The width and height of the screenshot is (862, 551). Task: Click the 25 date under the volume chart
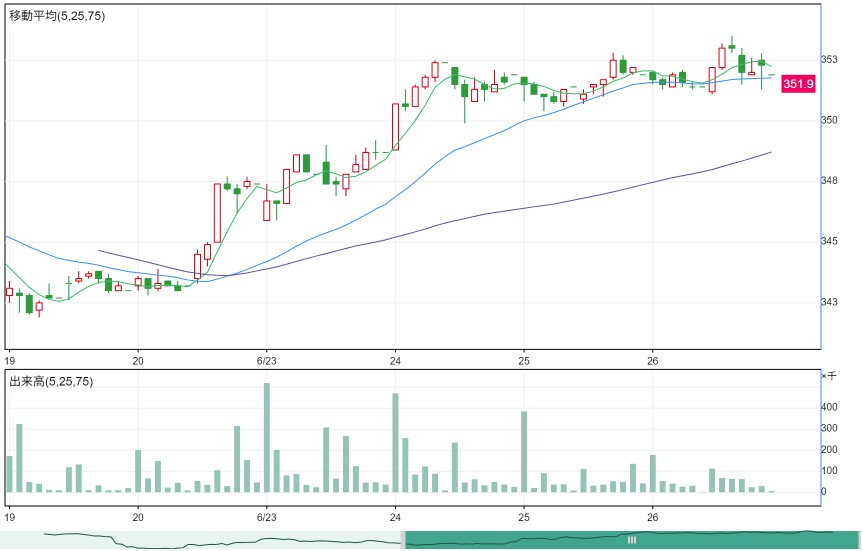(x=524, y=517)
